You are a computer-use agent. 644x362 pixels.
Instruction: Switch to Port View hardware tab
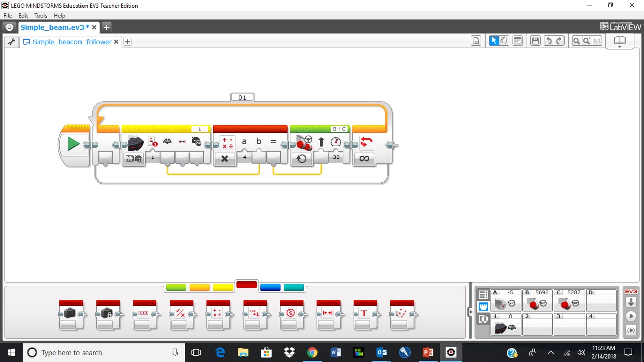pos(484,306)
